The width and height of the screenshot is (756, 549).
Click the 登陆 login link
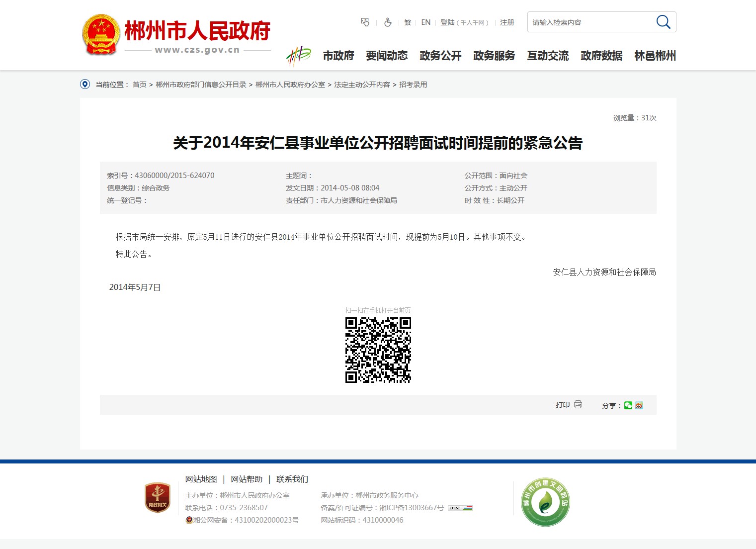click(x=447, y=22)
